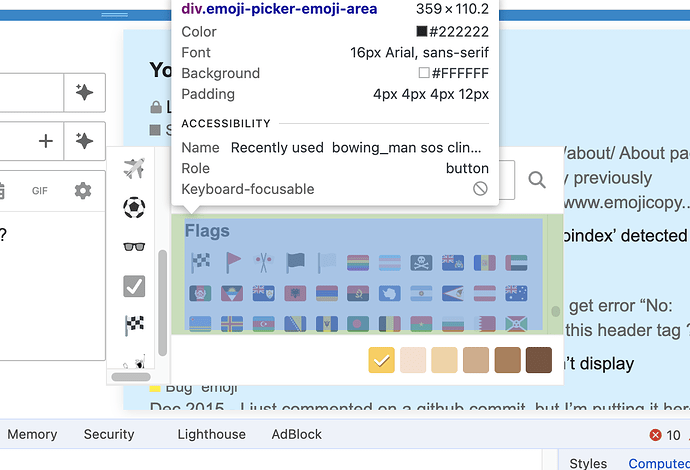Select the soccer ball Activities category

tap(134, 208)
